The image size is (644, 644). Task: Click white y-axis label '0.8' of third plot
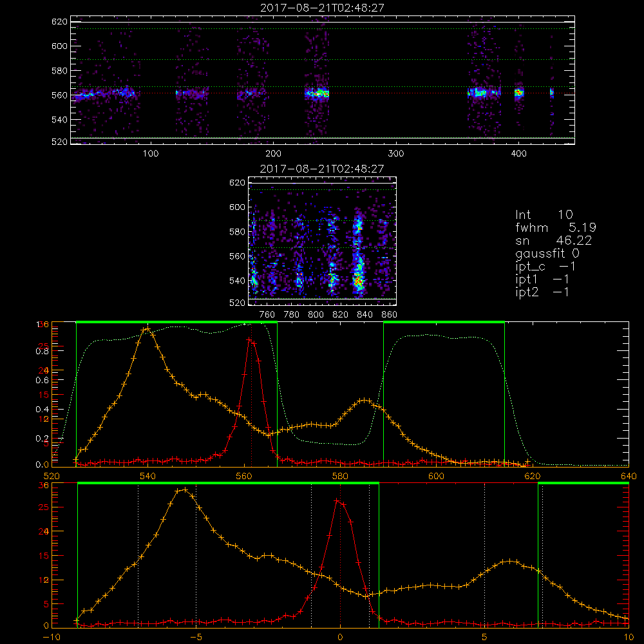43,351
